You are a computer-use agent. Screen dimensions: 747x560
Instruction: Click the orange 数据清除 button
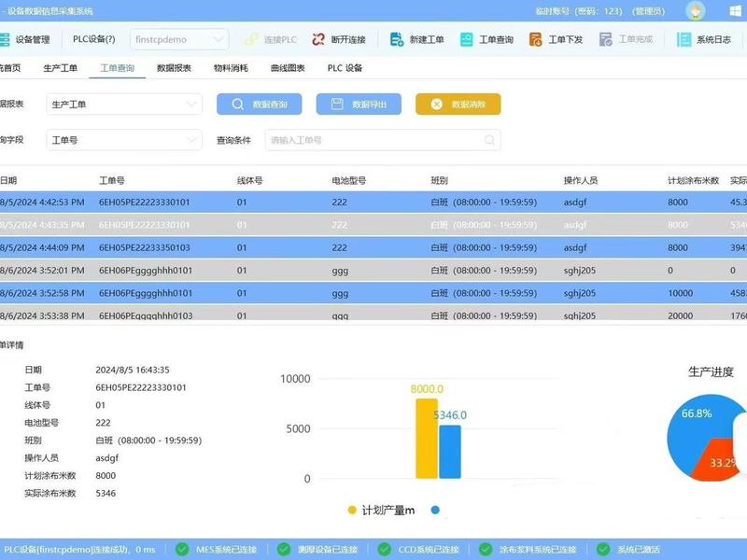458,105
